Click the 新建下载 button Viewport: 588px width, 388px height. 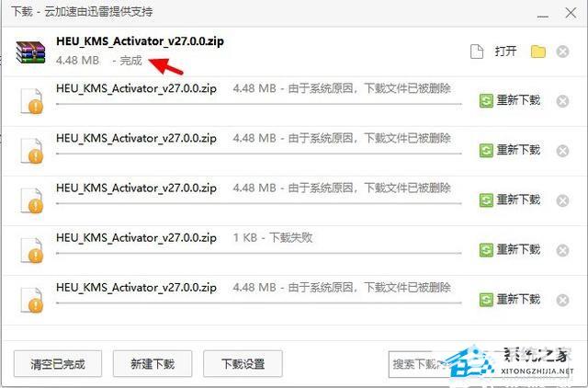tap(153, 363)
